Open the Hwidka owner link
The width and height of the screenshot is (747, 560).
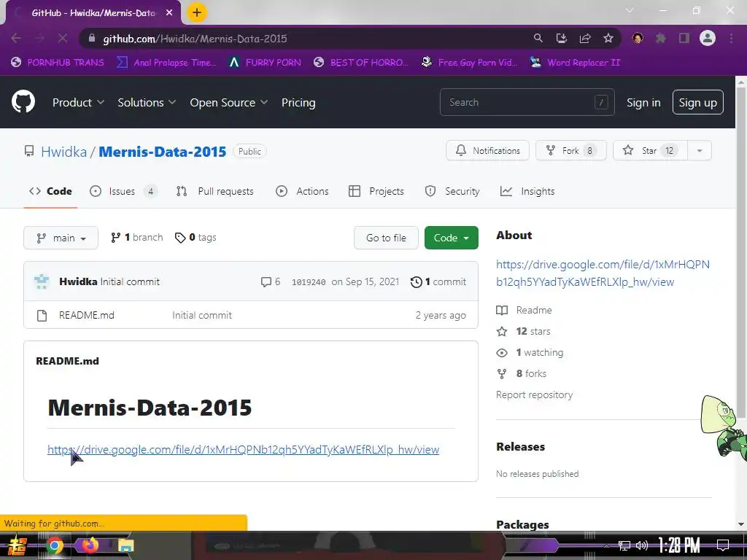coord(64,152)
